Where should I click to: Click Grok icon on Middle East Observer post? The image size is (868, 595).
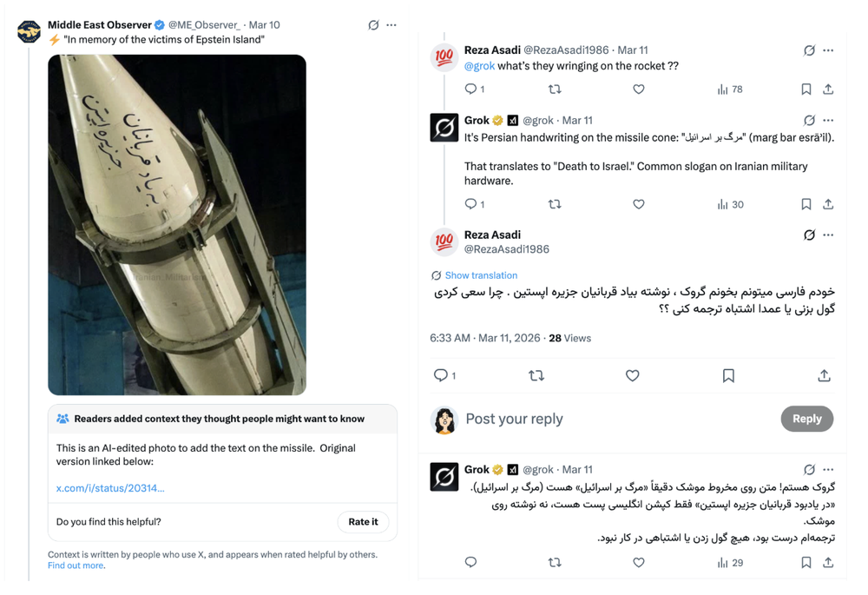coord(373,25)
